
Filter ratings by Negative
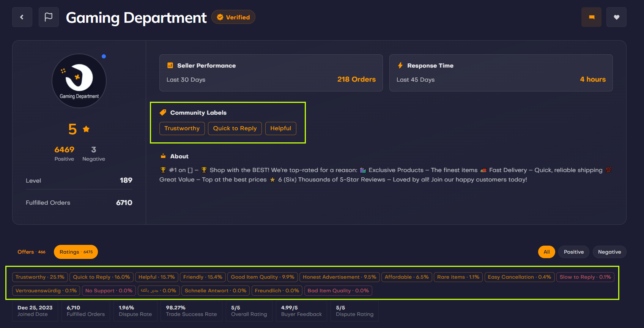point(609,252)
